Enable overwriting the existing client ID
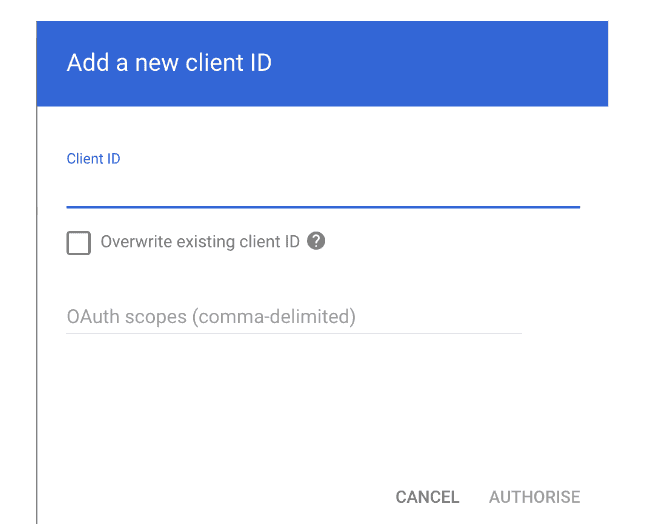 78,242
